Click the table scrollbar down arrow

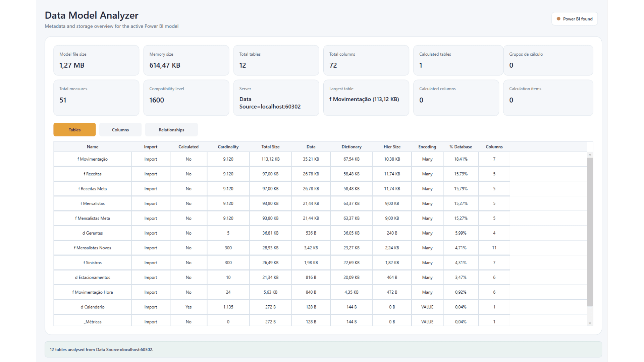click(590, 323)
